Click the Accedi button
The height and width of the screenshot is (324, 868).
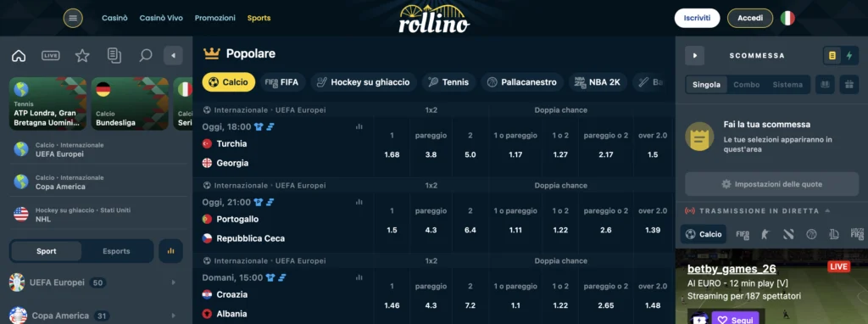[750, 19]
